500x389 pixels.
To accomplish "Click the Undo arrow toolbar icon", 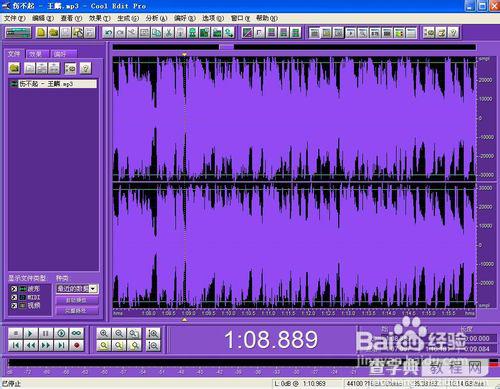I will pyautogui.click(x=108, y=33).
